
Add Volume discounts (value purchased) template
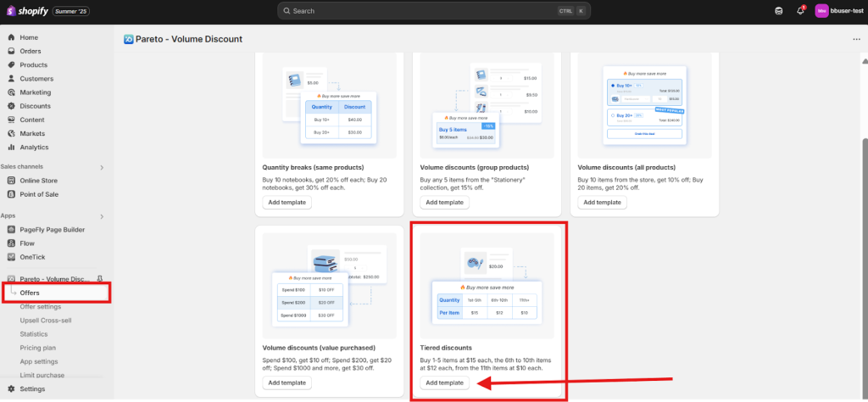point(287,382)
